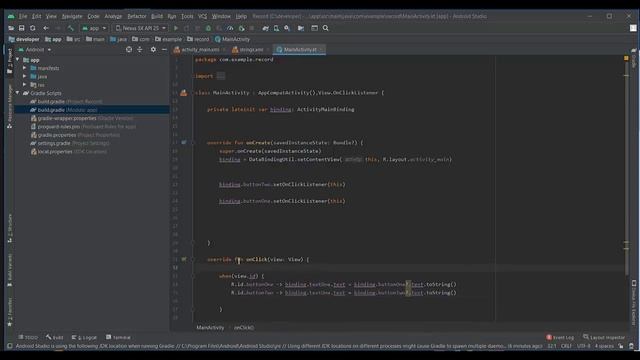640x360 pixels.
Task: Click the override gutter icon beside onCreate
Action: tap(184, 142)
